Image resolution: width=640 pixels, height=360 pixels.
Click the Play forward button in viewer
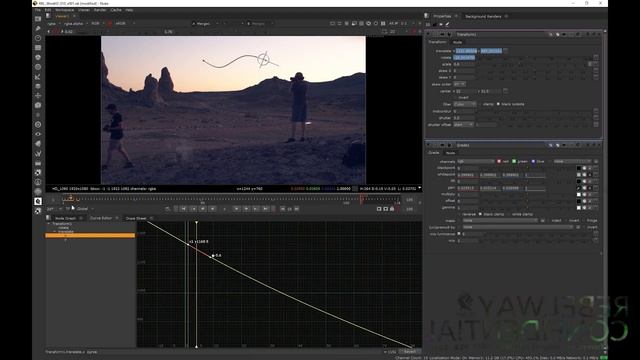coord(236,209)
